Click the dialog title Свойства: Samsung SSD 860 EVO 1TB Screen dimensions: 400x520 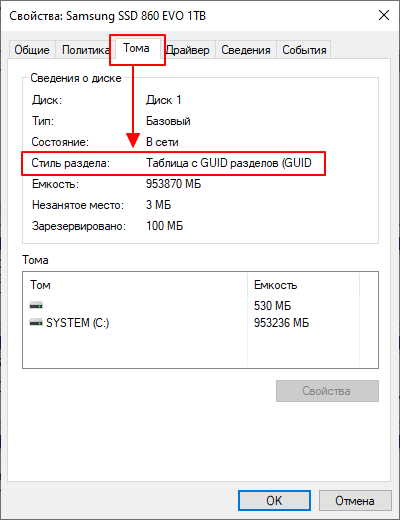tap(107, 16)
